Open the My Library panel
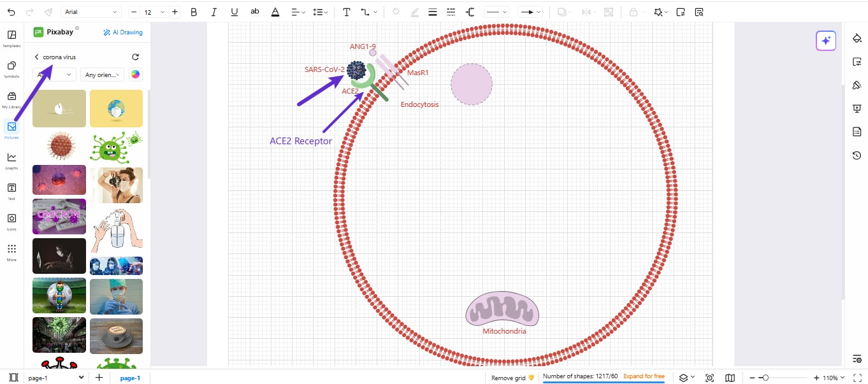 [x=11, y=98]
